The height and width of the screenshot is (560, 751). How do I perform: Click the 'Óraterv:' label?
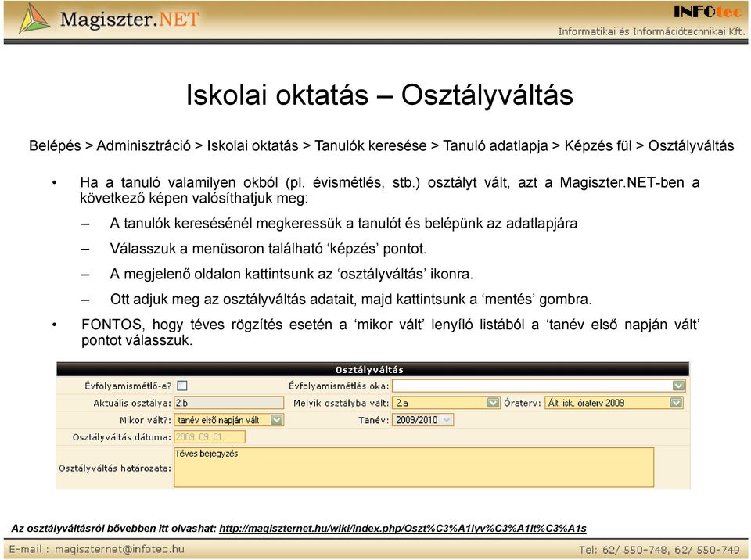pyautogui.click(x=522, y=404)
